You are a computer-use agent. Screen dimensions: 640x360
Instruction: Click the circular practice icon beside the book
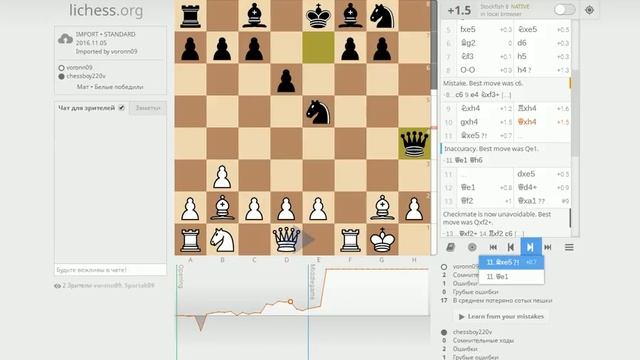[472, 247]
